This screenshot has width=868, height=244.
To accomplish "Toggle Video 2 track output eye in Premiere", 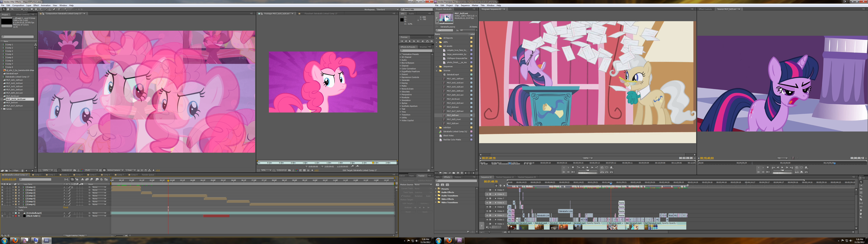I will 487,220.
